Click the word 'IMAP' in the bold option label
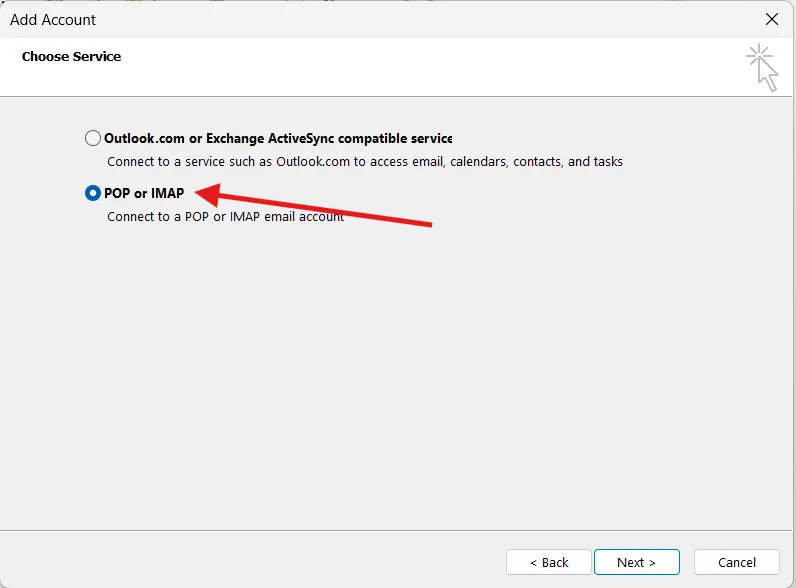Screen dimensions: 796x588 point(167,193)
